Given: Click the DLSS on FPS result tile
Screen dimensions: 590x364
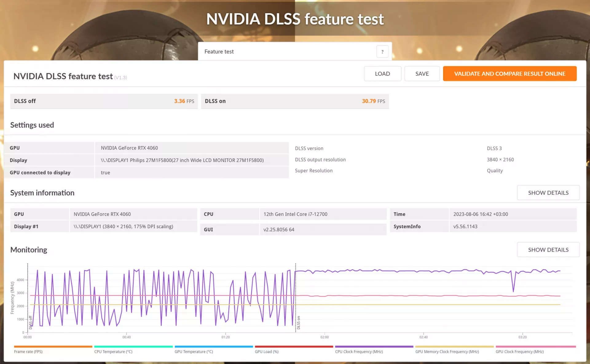Looking at the screenshot, I should point(295,101).
